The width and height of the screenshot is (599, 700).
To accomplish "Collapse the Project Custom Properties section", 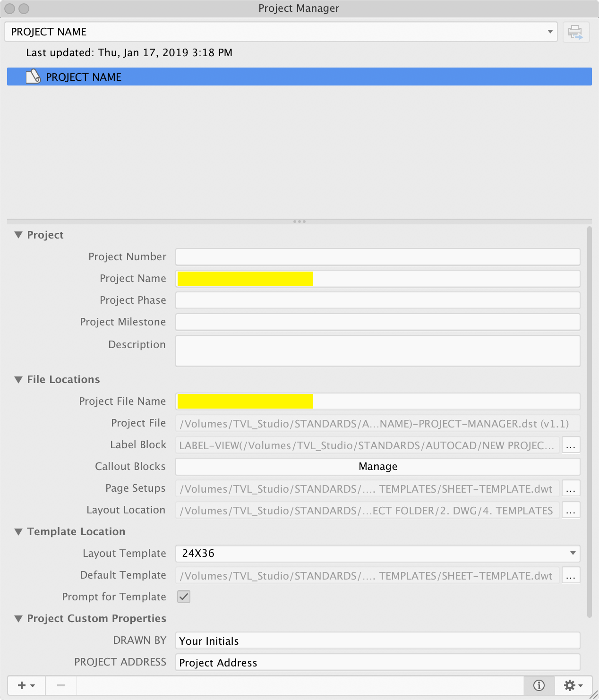I will [x=18, y=618].
